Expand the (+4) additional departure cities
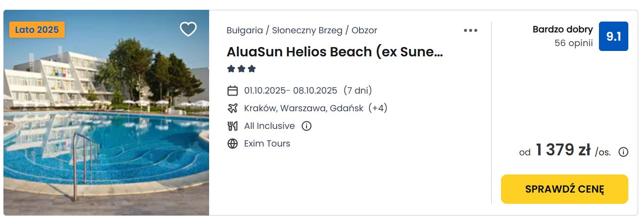 (x=378, y=108)
